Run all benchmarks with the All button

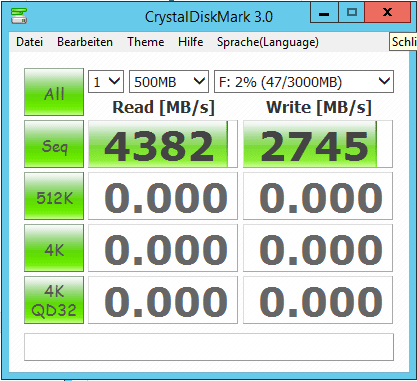[54, 92]
